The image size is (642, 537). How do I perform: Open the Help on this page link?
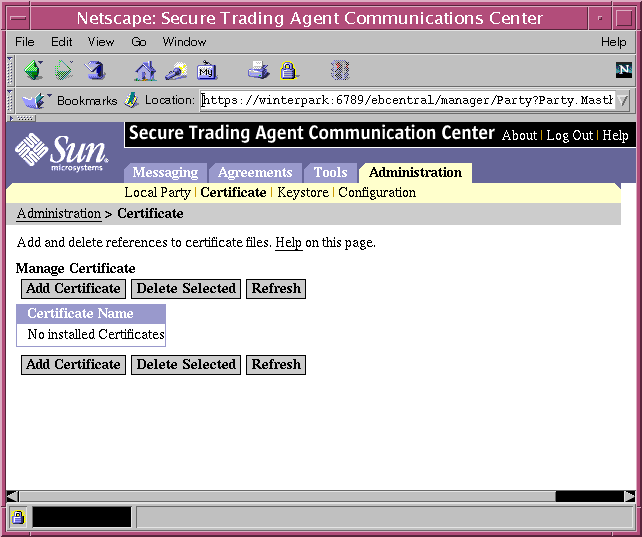tap(289, 243)
